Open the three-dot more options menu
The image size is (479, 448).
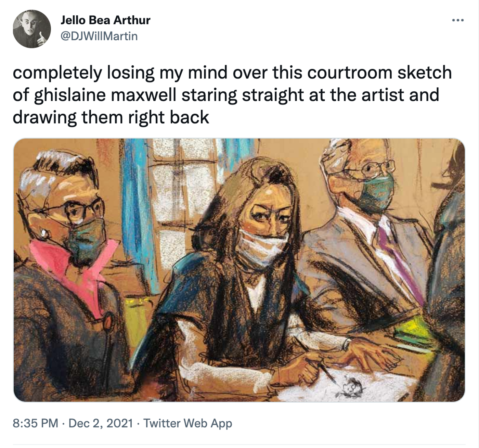click(x=458, y=21)
